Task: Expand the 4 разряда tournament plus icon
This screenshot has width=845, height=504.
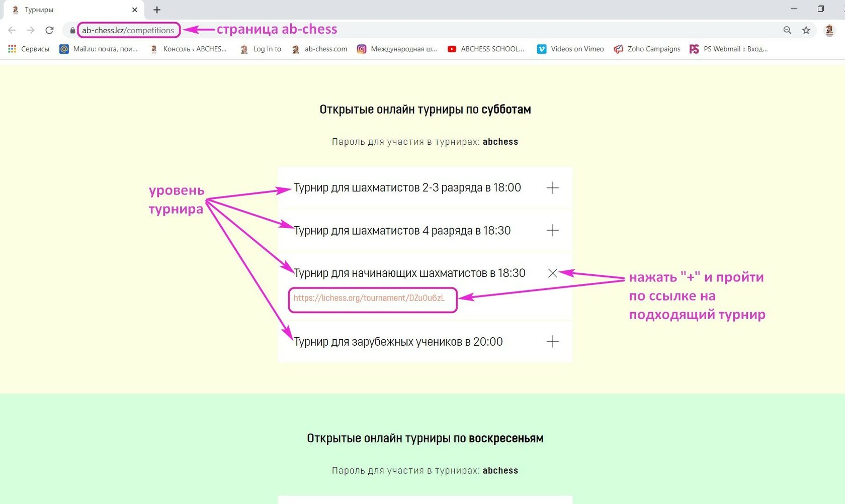Action: tap(552, 230)
